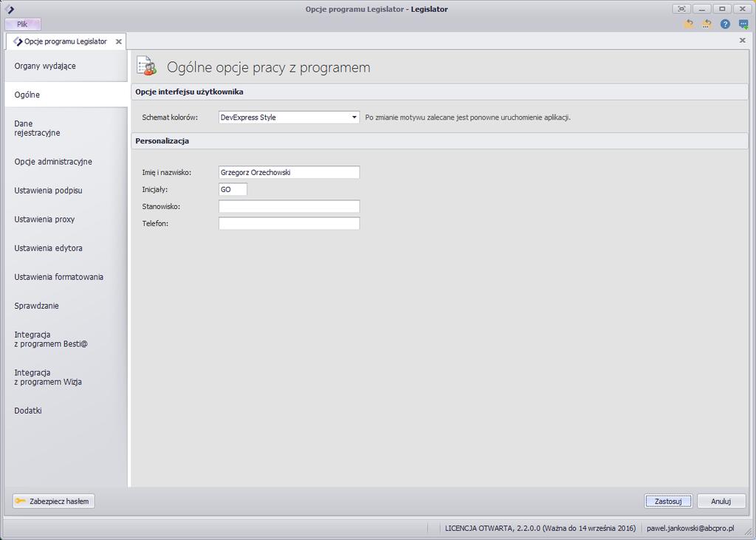Open Integracja z programem Wizja section
This screenshot has width=756, height=540.
point(66,377)
